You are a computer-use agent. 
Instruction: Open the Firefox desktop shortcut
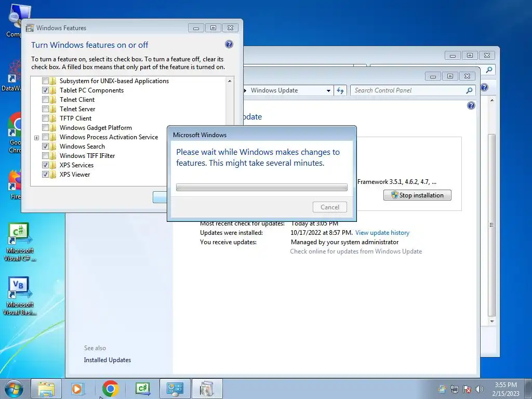click(15, 185)
